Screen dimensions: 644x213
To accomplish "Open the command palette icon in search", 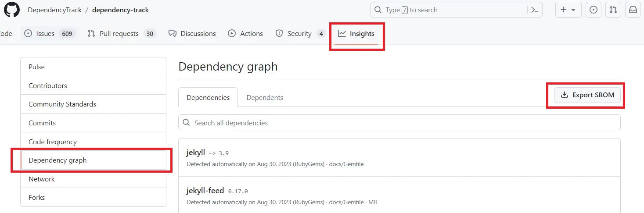I will pyautogui.click(x=534, y=10).
